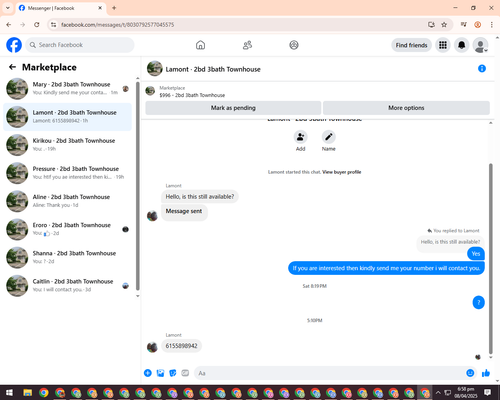The height and width of the screenshot is (400, 500).
Task: Click Add people icon
Action: tap(300, 137)
